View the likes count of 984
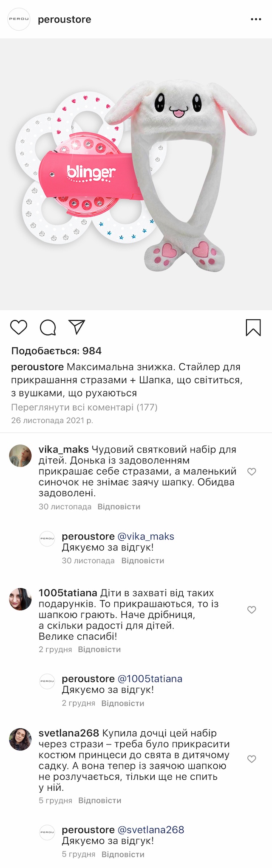Screen dimensions: 272x868 57,351
